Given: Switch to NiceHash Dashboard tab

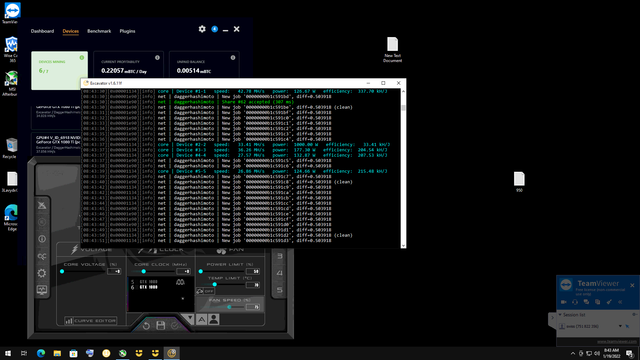Looking at the screenshot, I should (42, 31).
